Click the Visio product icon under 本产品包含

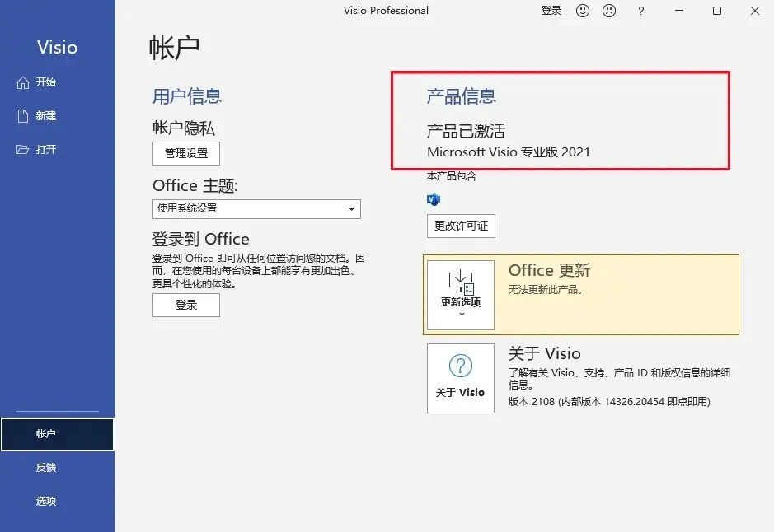(434, 199)
